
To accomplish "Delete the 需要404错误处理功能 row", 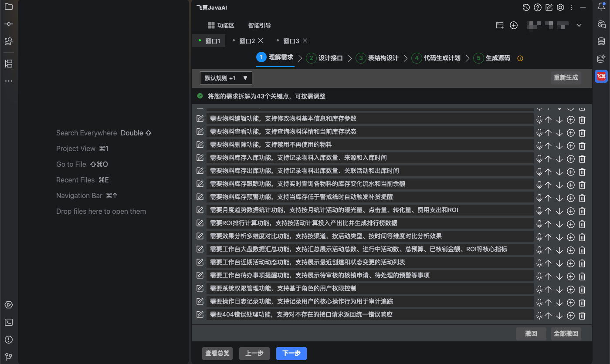I will point(582,316).
